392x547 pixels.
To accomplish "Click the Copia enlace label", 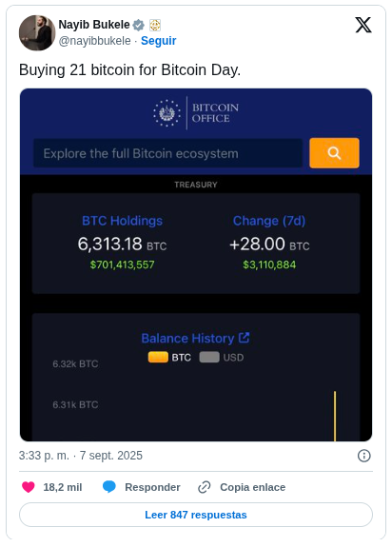I will (x=252, y=487).
